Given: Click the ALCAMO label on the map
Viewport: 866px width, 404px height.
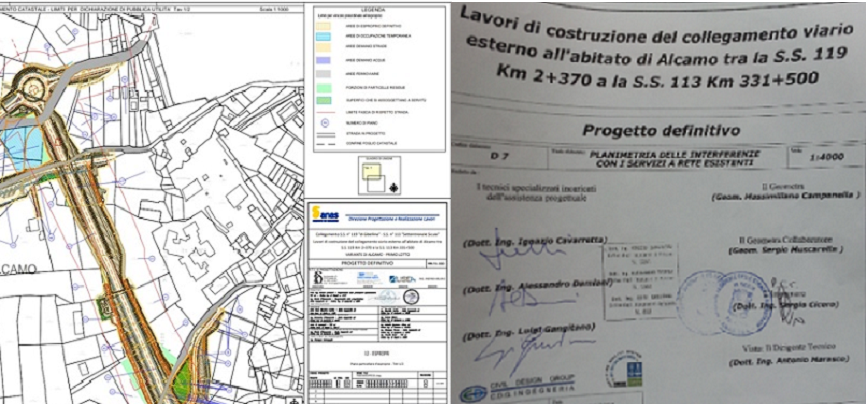Looking at the screenshot, I should [x=18, y=270].
